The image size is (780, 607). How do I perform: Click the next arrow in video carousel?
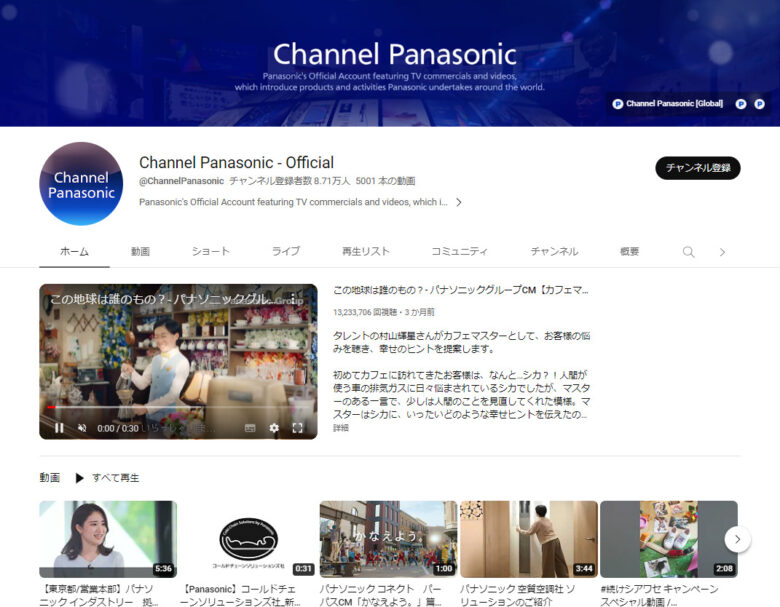[x=737, y=539]
